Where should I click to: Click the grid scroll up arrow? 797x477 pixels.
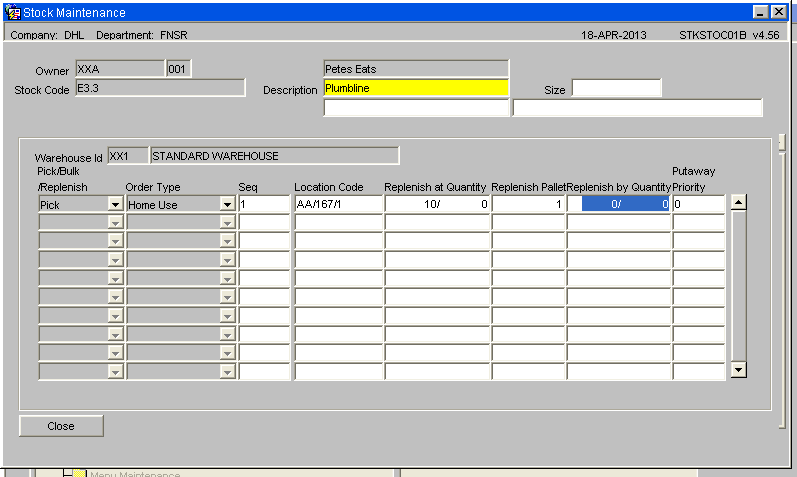[738, 202]
